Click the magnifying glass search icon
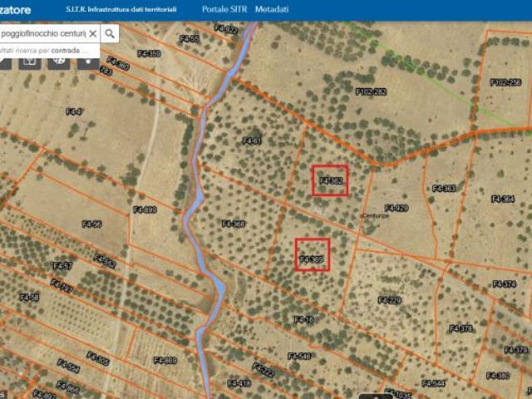Screen dimensions: 532x399 110,33
